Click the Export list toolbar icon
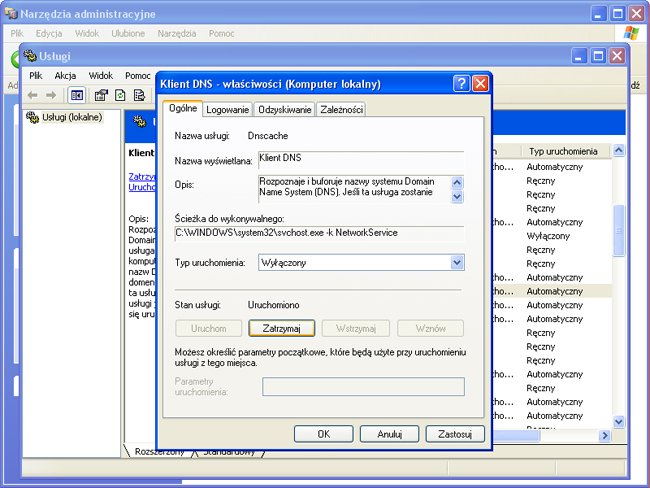This screenshot has height=488, width=650. point(139,95)
